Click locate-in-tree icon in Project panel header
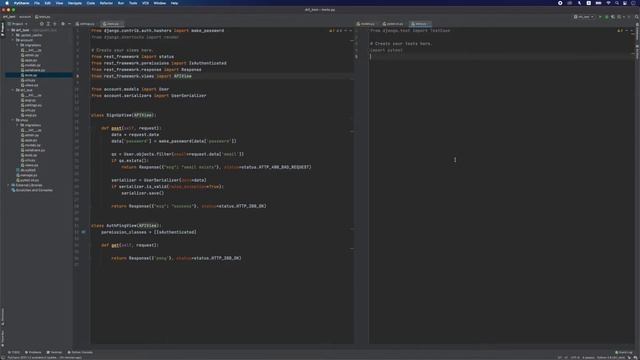This screenshot has width=640, height=360. 42,24
